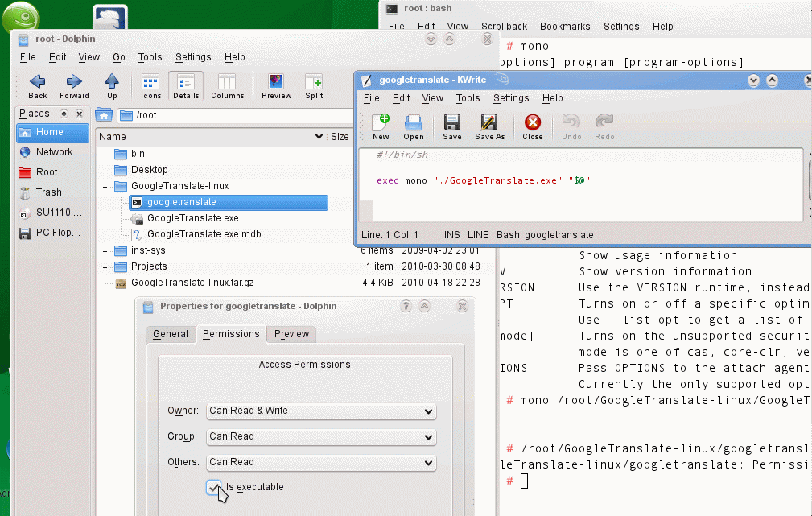812x516 pixels.
Task: Open Dolphin Go menu
Action: (118, 57)
